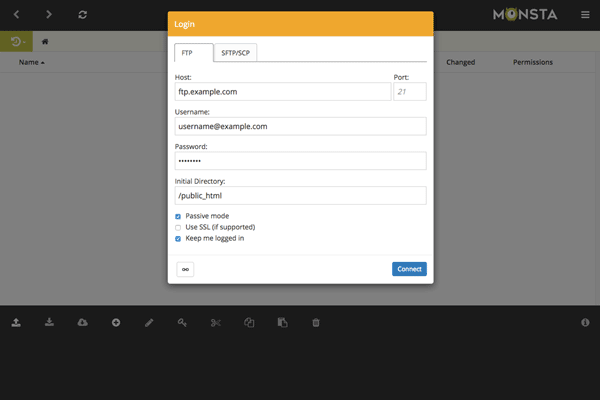
Task: Disable the Passive mode checkbox
Action: (178, 216)
